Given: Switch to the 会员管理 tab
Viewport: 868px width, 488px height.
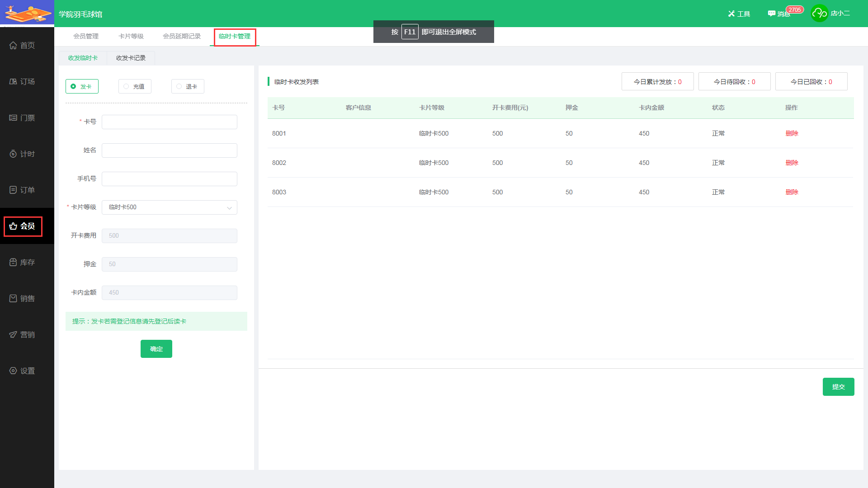Looking at the screenshot, I should [x=86, y=36].
